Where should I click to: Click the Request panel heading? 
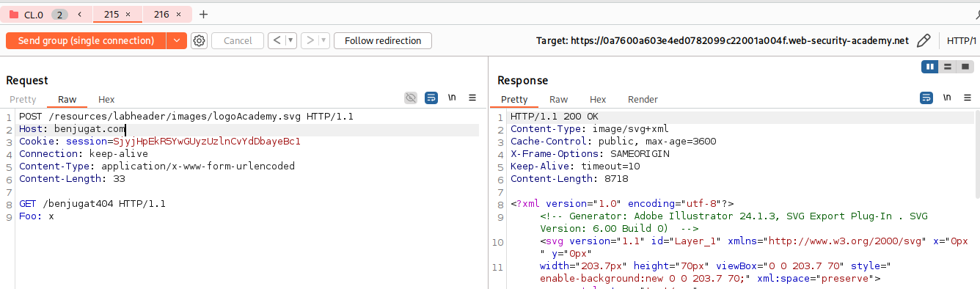[27, 81]
